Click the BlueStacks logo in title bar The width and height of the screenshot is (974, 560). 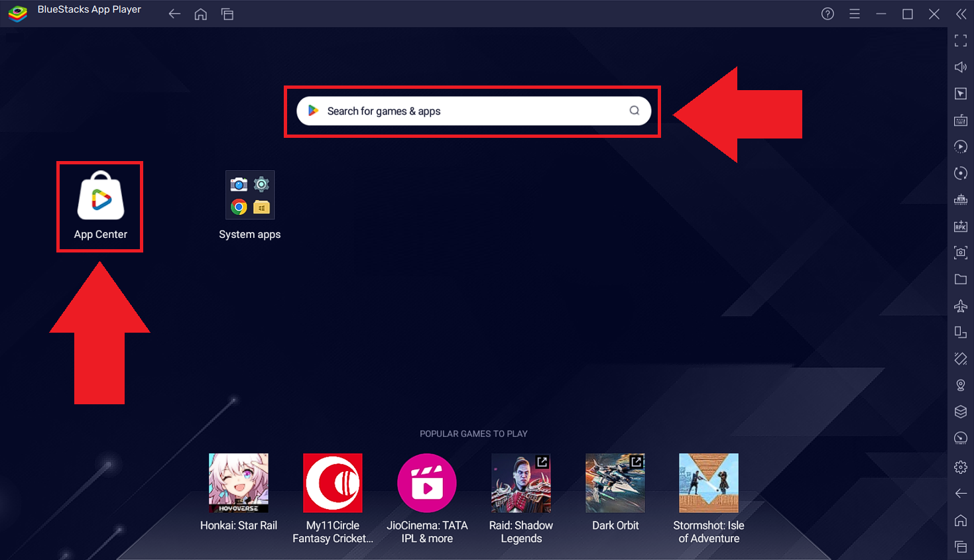tap(18, 13)
